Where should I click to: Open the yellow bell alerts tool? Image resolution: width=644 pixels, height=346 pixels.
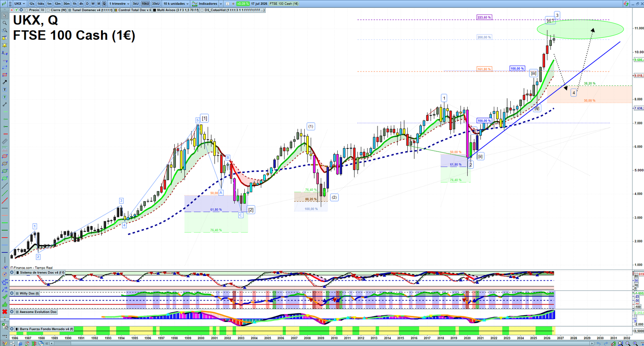(5, 45)
